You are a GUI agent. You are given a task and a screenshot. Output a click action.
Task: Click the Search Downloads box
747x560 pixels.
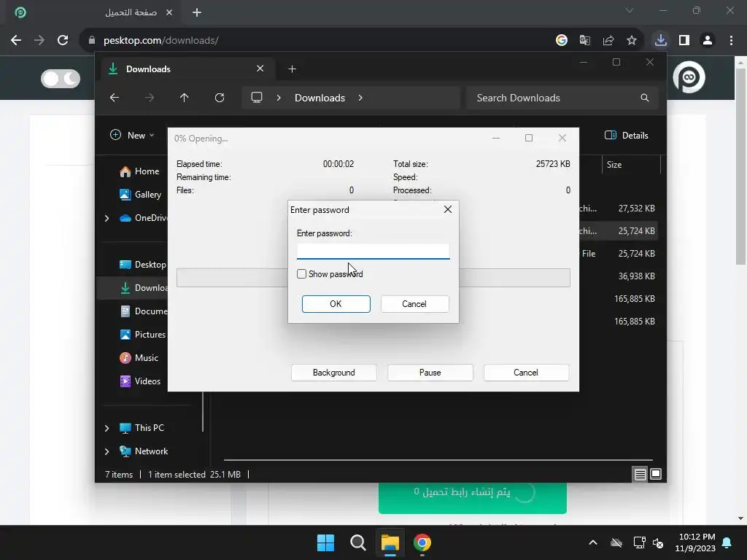point(562,98)
